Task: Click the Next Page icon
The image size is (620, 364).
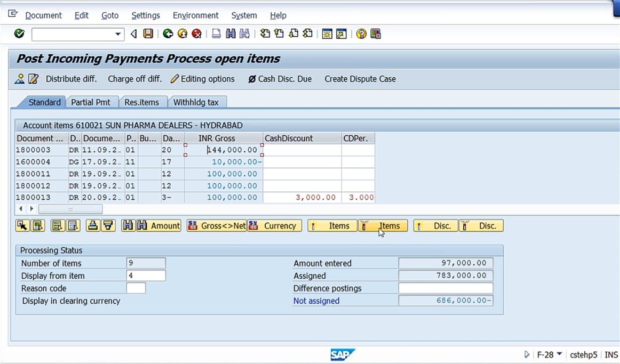Action: [293, 34]
